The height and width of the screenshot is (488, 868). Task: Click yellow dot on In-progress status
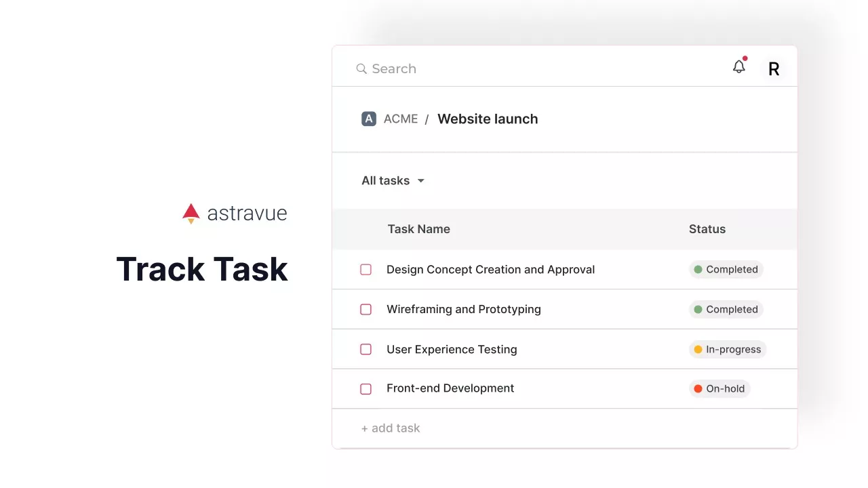click(698, 350)
